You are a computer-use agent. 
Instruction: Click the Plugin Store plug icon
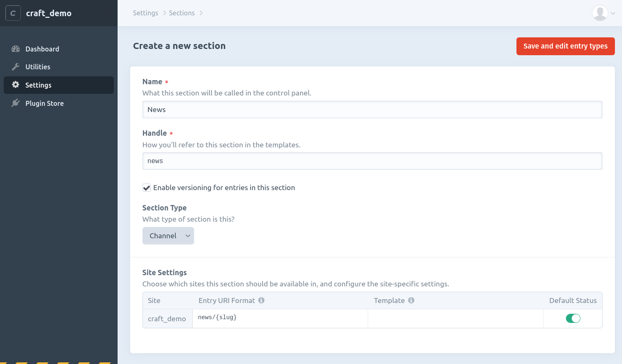tap(16, 103)
